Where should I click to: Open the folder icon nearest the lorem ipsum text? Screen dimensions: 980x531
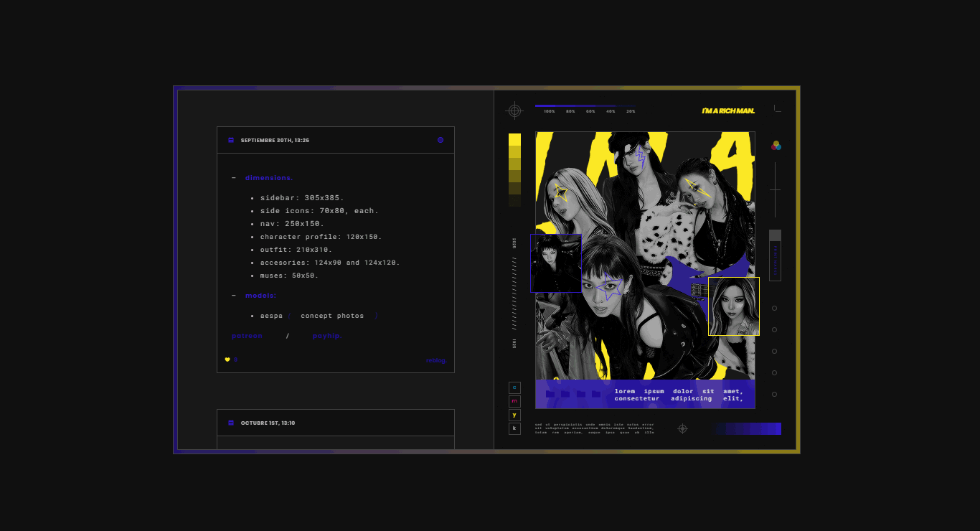[596, 394]
